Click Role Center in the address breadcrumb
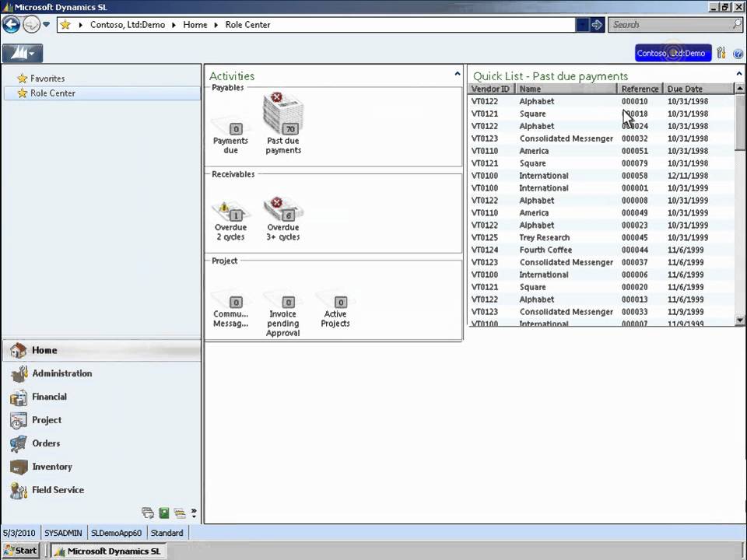Viewport: 747px width, 560px height. coord(247,25)
